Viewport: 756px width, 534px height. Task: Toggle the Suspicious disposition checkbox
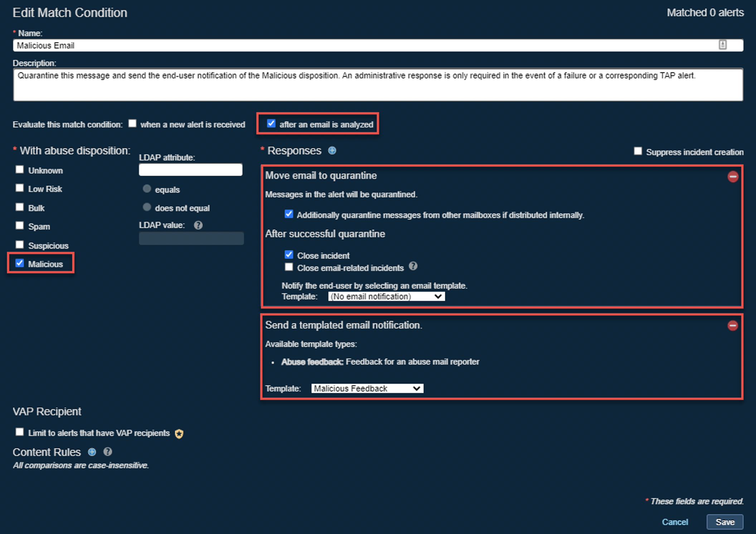click(20, 245)
